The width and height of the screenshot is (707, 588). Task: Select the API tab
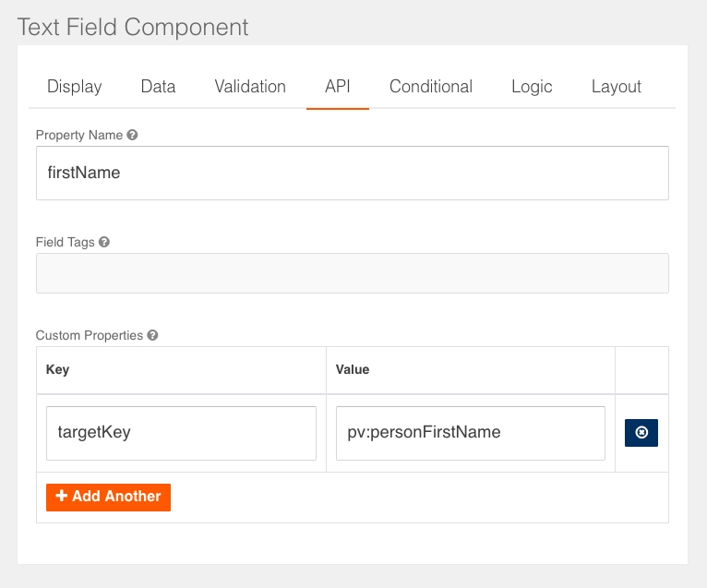click(x=338, y=87)
